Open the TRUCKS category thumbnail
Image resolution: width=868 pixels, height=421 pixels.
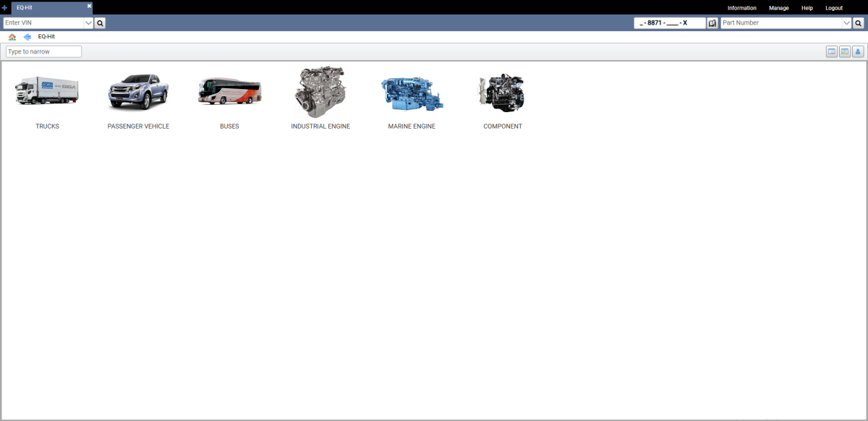click(47, 94)
